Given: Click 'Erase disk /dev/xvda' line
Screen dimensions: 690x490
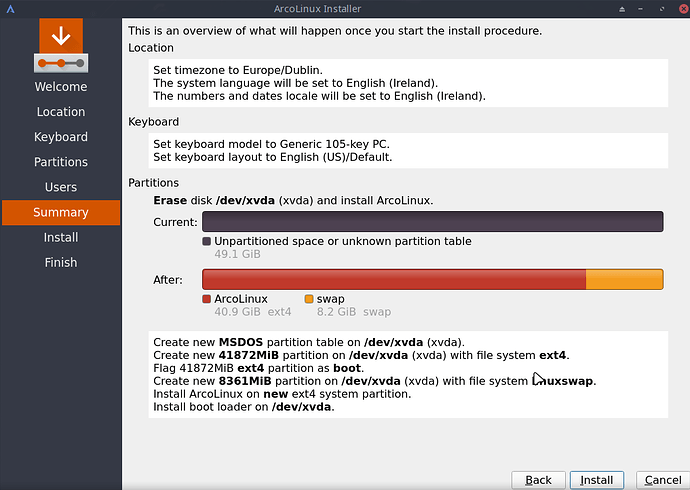Looking at the screenshot, I should (293, 201).
